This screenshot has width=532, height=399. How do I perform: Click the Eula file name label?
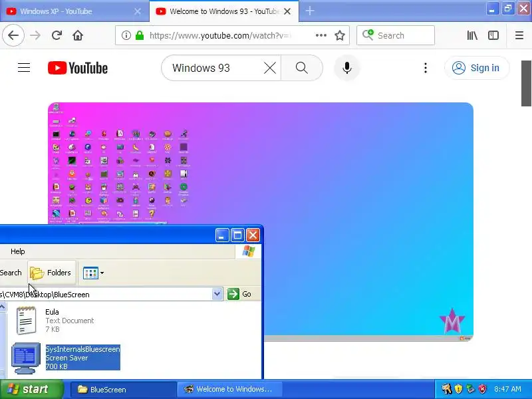point(52,312)
